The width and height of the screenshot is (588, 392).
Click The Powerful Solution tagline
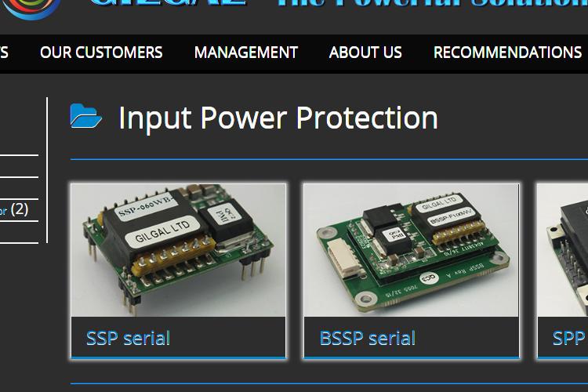point(432,3)
